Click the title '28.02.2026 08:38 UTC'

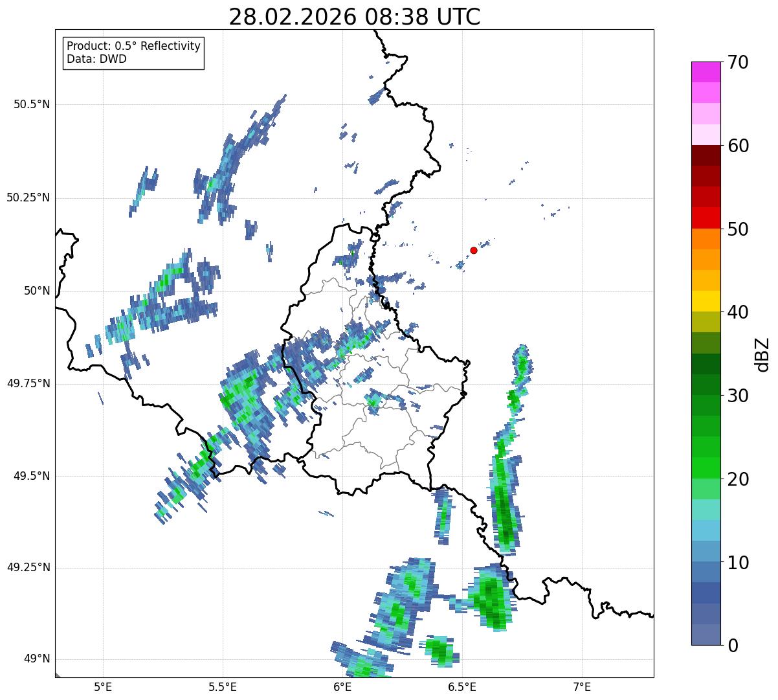point(355,17)
